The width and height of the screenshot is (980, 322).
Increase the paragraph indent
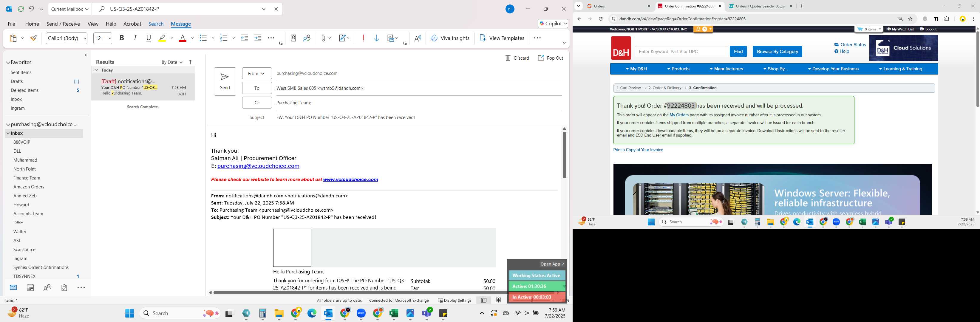coord(258,38)
